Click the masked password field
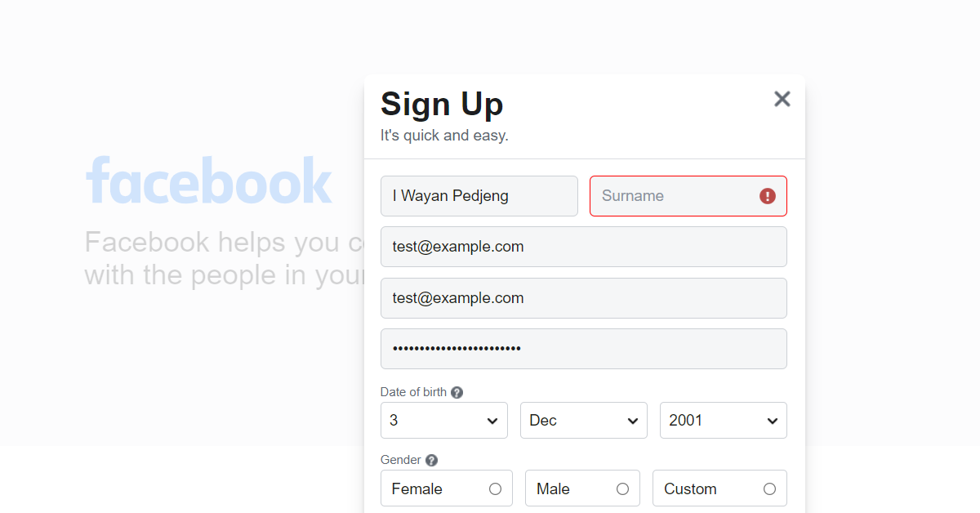This screenshot has height=513, width=980. (x=583, y=349)
